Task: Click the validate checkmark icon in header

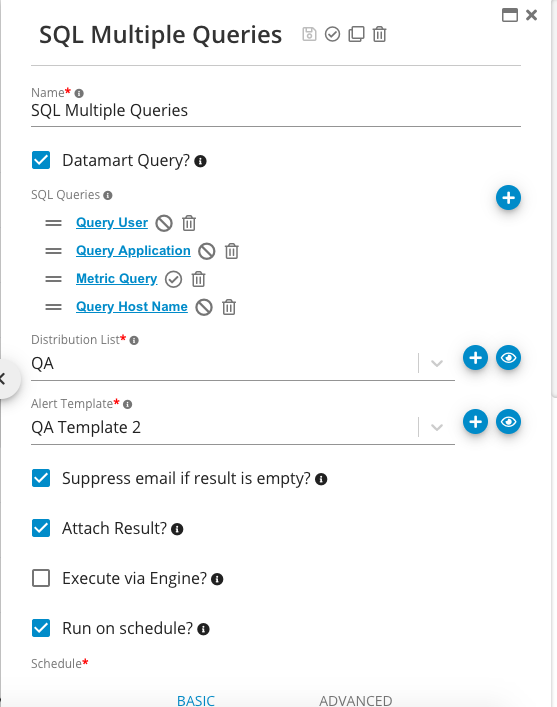Action: (332, 34)
